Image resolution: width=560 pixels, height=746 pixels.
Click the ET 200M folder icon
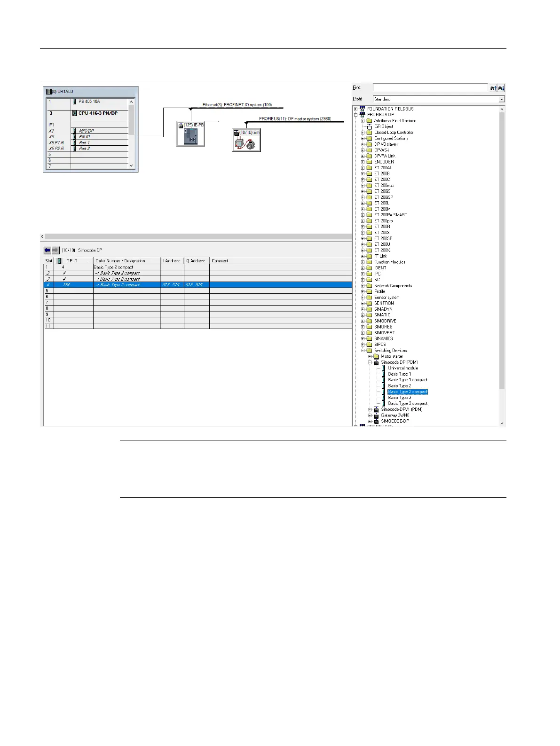coord(369,209)
